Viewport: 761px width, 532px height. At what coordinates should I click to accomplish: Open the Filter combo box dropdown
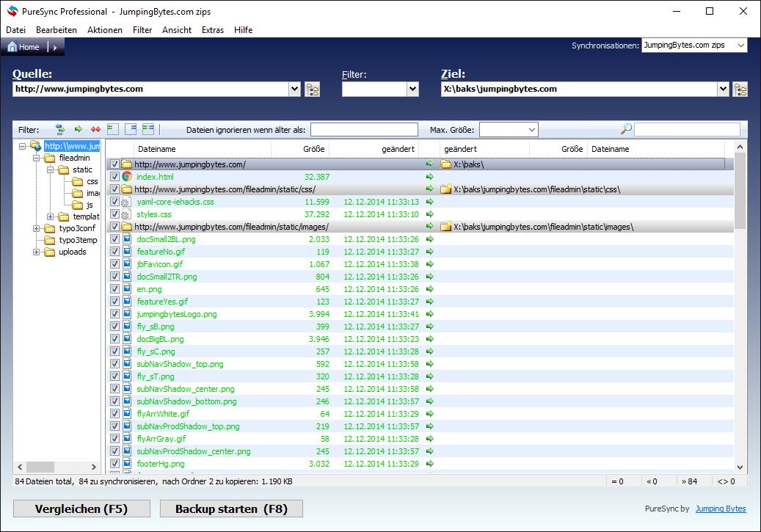(x=412, y=89)
